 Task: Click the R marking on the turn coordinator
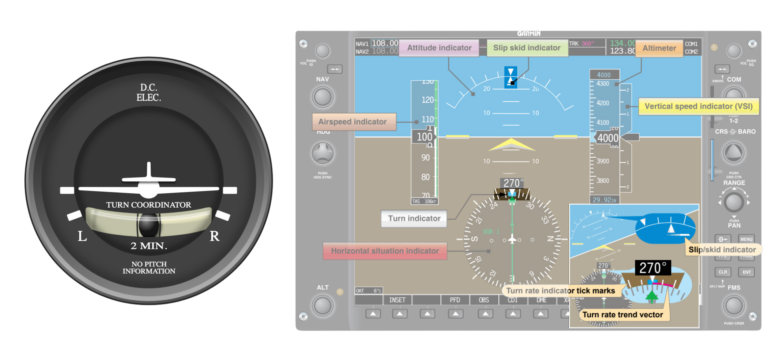click(215, 236)
